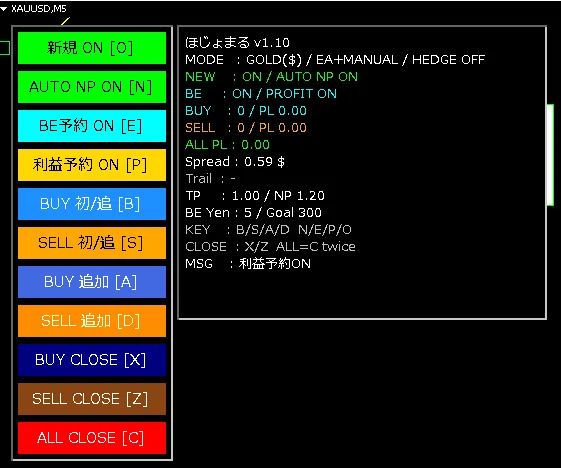Click the Spread : 0.59 $ value
Image resolution: width=561 pixels, height=468 pixels.
[235, 162]
